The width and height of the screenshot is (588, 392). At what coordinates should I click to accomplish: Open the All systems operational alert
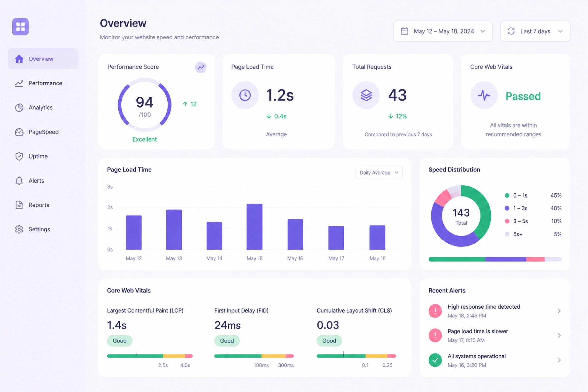pyautogui.click(x=495, y=360)
